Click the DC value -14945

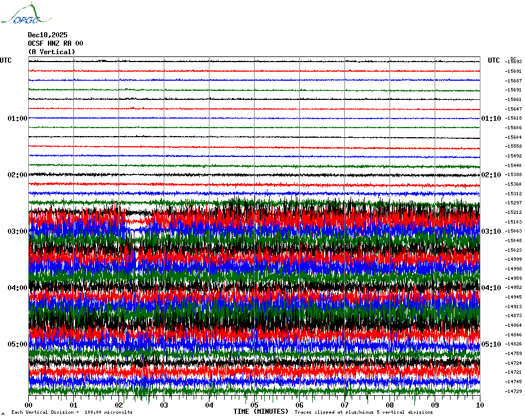513,297
